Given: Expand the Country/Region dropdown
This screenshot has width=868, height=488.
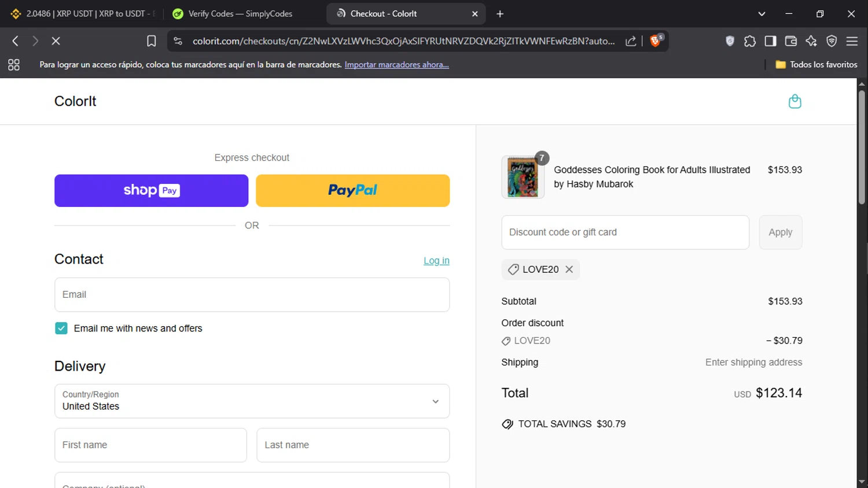Looking at the screenshot, I should click(252, 401).
